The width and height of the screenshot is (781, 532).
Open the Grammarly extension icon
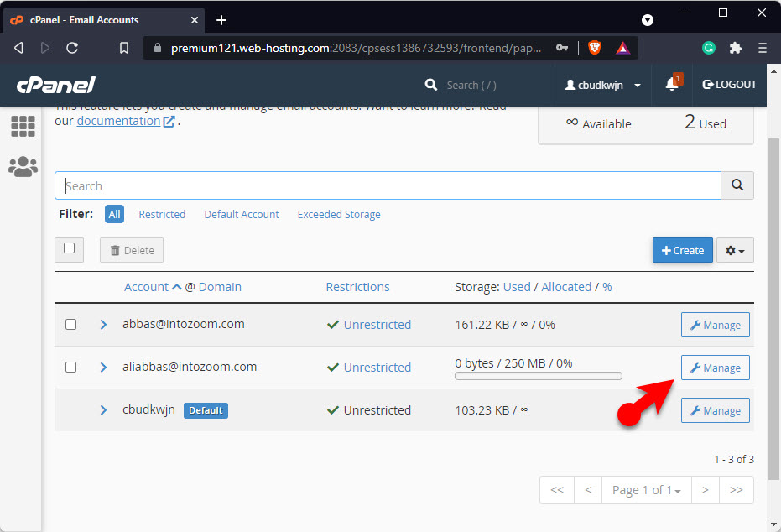coord(709,48)
